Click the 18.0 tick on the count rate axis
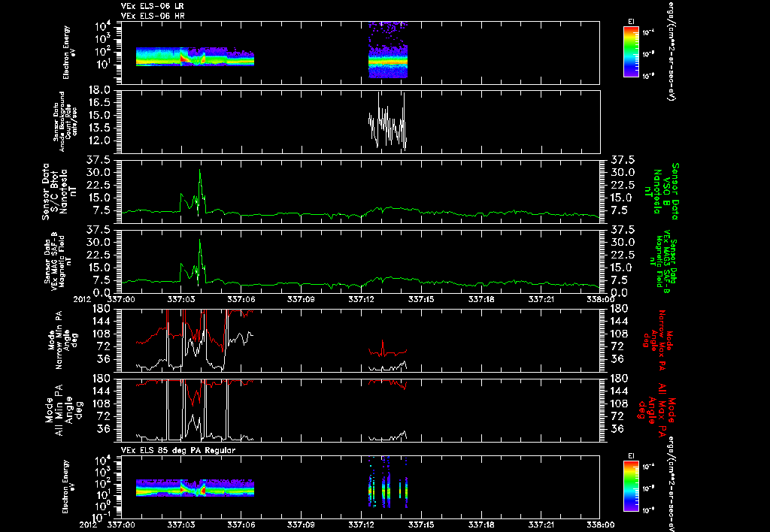Image resolution: width=770 pixels, height=532 pixels. click(102, 90)
